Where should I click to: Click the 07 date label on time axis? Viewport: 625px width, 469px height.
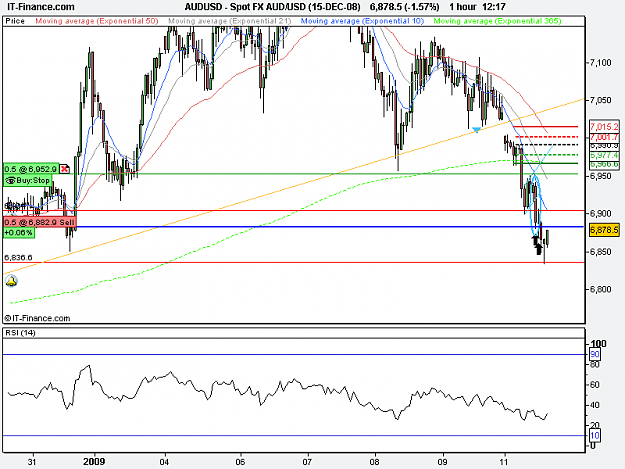coord(307,462)
